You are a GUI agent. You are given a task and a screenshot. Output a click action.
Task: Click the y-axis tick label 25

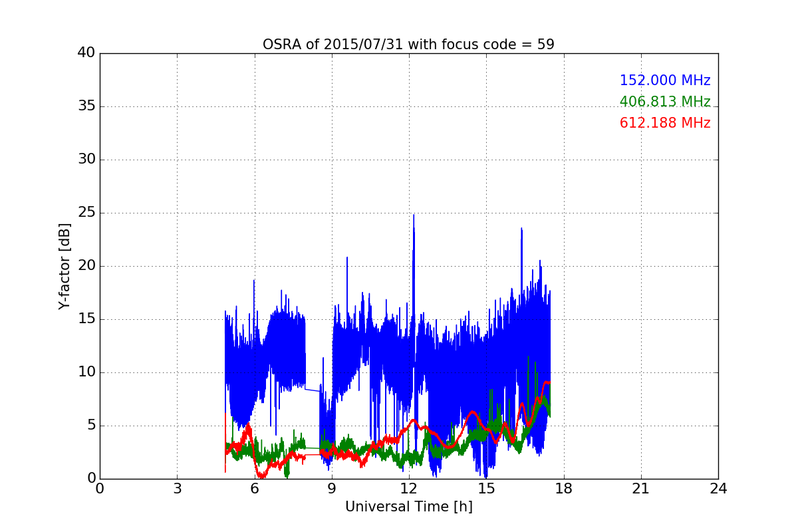tap(86, 213)
